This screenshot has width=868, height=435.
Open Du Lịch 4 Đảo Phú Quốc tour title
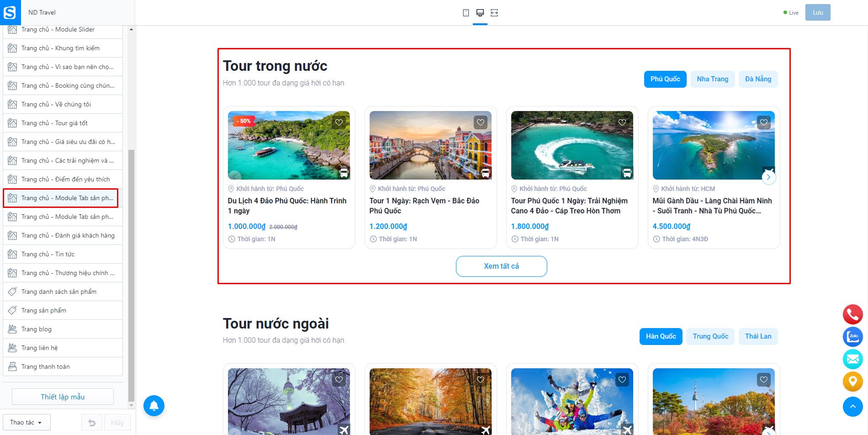[x=287, y=206]
